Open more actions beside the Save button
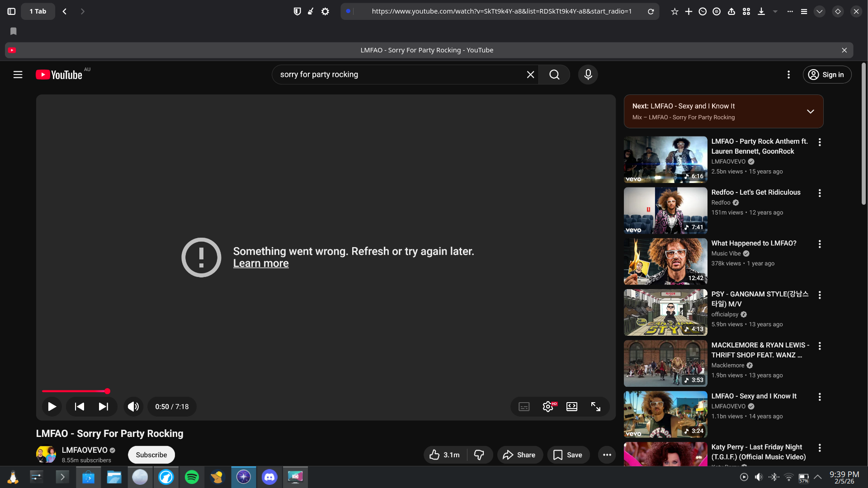 tap(607, 455)
